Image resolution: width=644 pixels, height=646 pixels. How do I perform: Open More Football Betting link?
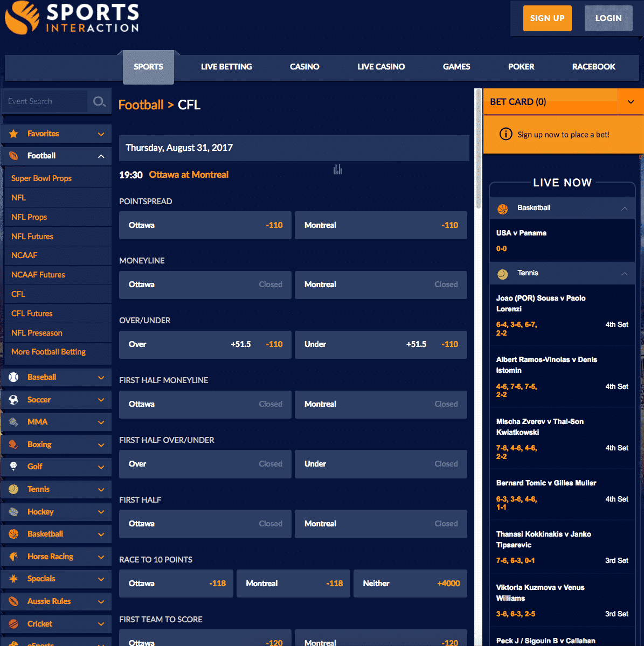click(x=49, y=352)
